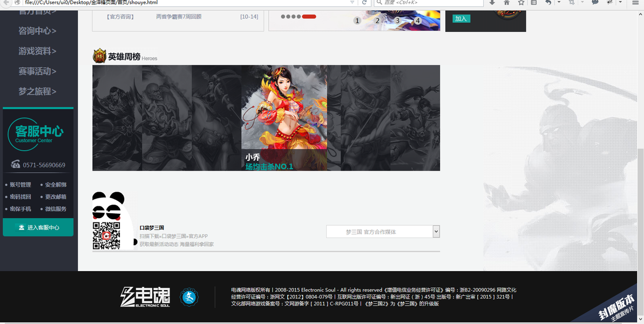
Task: Click the curved undo arrow toolbar icon
Action: click(x=548, y=2)
